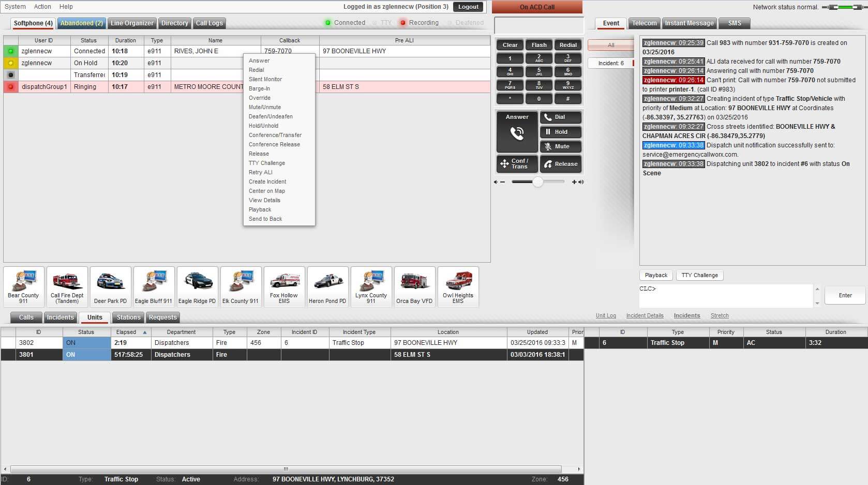Put the call on Hold

pos(561,132)
